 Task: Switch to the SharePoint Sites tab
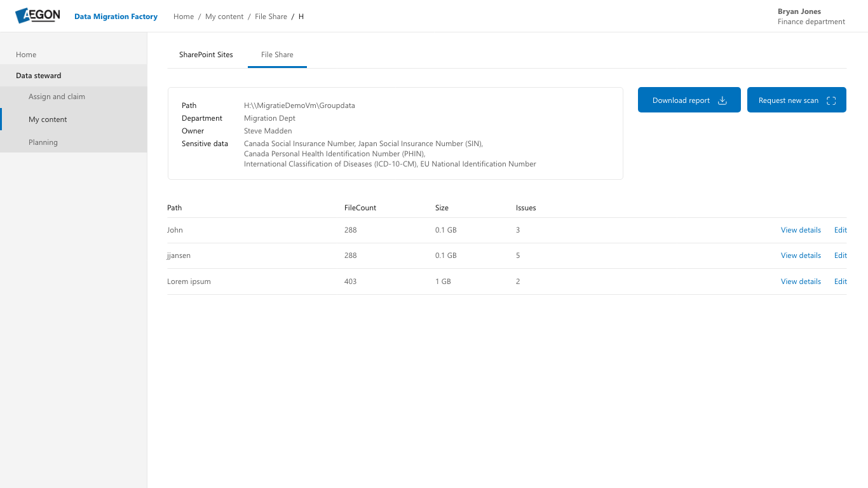[206, 55]
